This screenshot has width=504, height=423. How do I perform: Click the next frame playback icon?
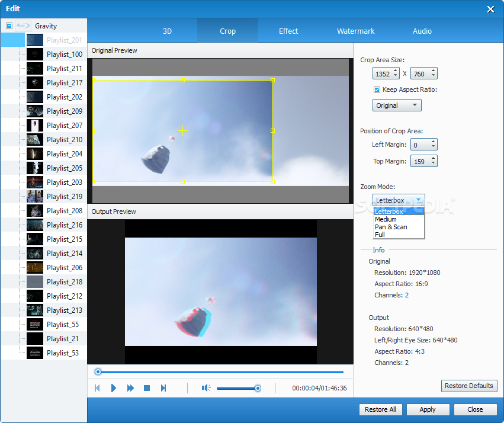[163, 388]
